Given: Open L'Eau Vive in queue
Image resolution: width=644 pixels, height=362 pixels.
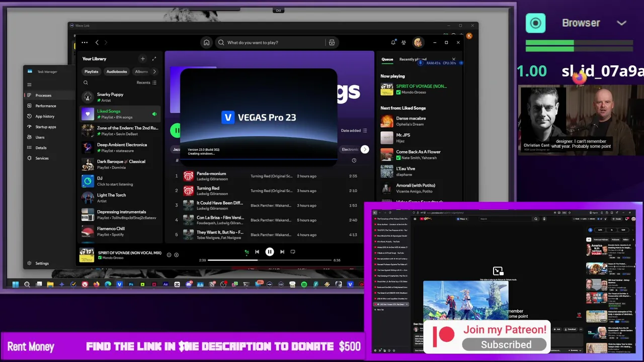Looking at the screenshot, I should coord(420,171).
